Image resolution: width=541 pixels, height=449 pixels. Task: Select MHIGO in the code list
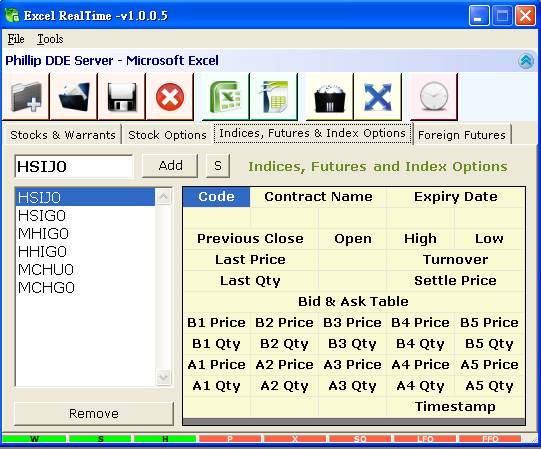[x=85, y=234]
